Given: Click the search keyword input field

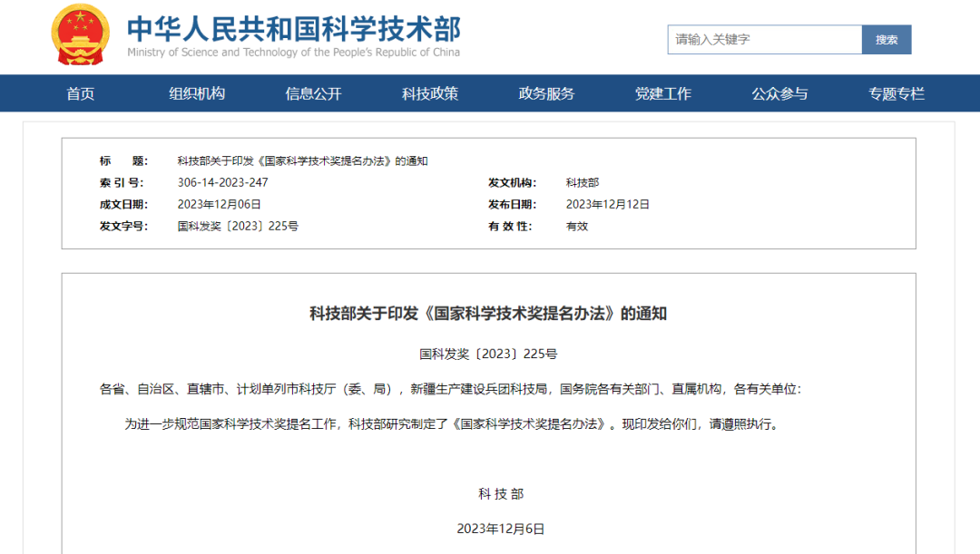Looking at the screenshot, I should [764, 40].
